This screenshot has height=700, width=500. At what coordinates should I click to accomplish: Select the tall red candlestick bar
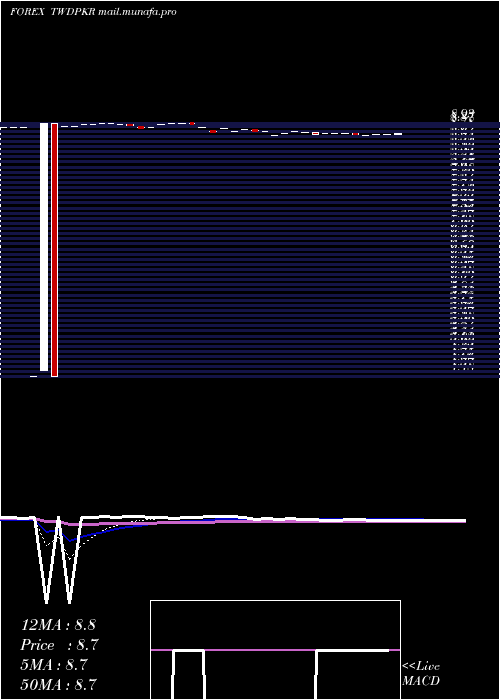(54, 250)
